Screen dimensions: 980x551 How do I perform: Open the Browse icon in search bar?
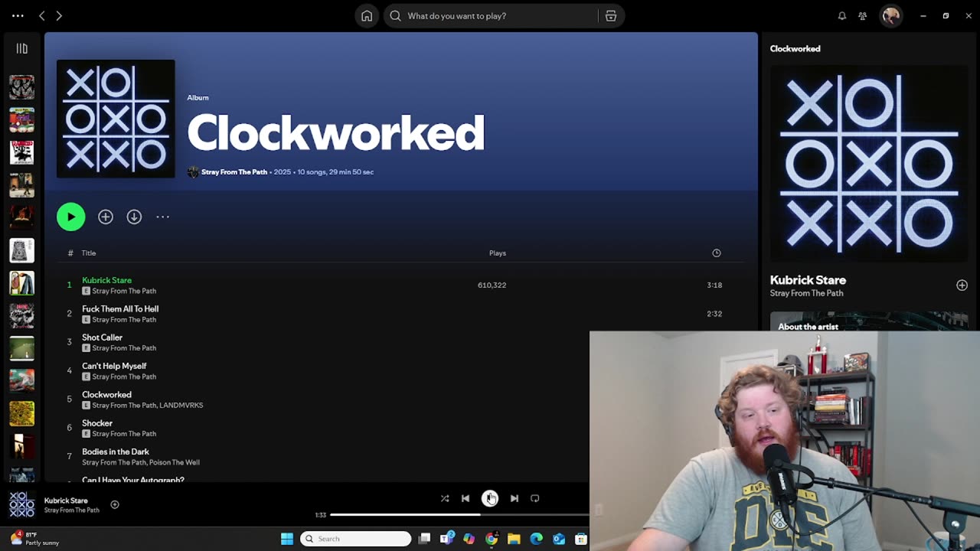click(x=611, y=16)
